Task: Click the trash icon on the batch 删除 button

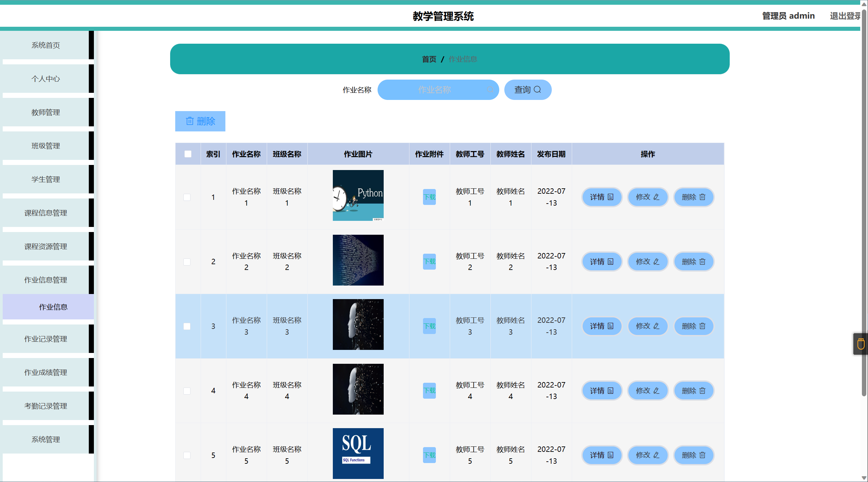Action: click(x=190, y=121)
